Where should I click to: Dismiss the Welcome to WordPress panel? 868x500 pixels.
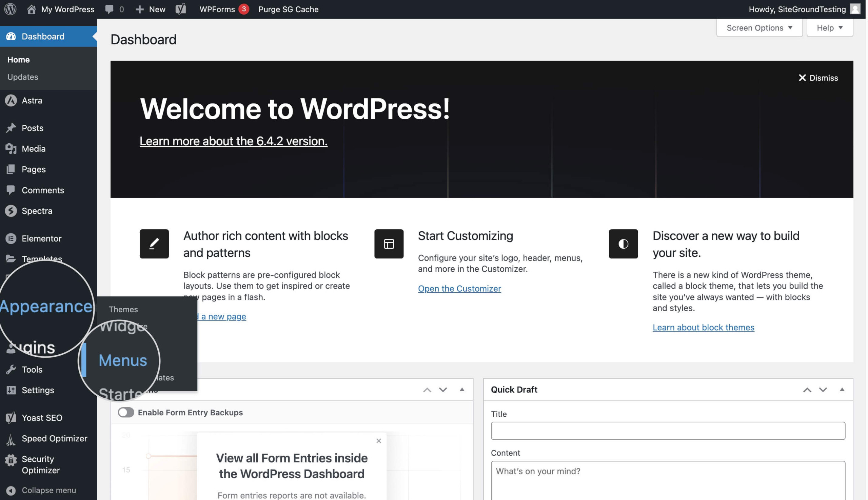[x=818, y=78]
